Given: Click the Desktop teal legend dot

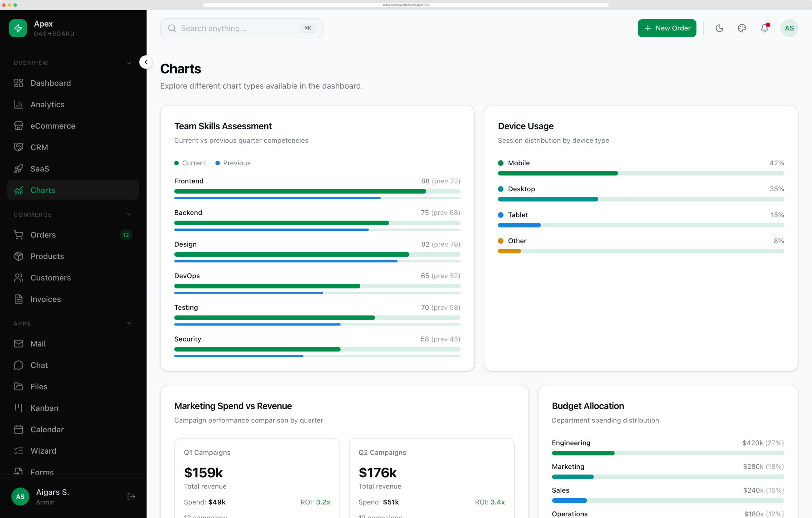Looking at the screenshot, I should 501,189.
